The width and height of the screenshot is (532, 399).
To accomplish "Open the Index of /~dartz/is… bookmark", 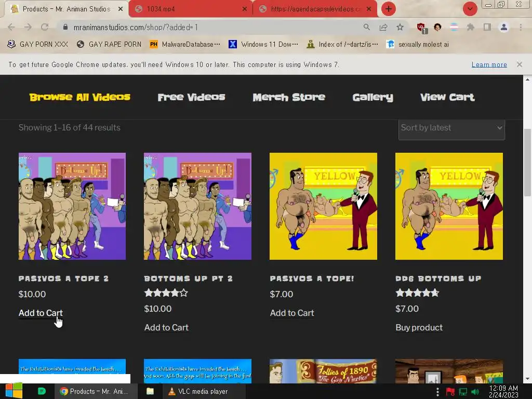I will [342, 44].
